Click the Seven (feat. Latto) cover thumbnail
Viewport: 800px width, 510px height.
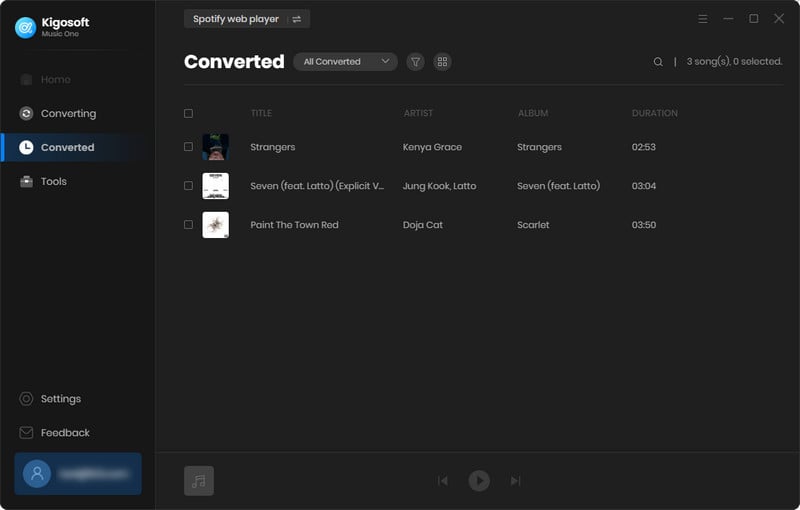click(x=216, y=186)
